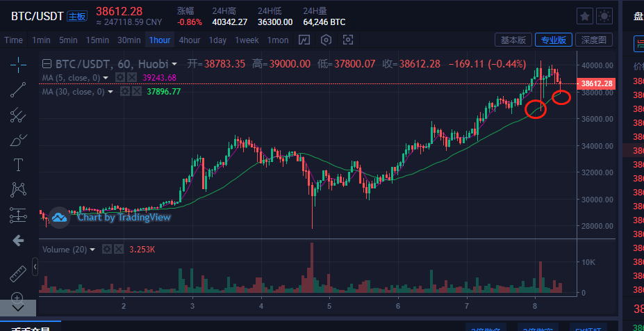Viewport: 644px width, 331px height.
Task: Select the ruler measure tool
Action: point(18,273)
